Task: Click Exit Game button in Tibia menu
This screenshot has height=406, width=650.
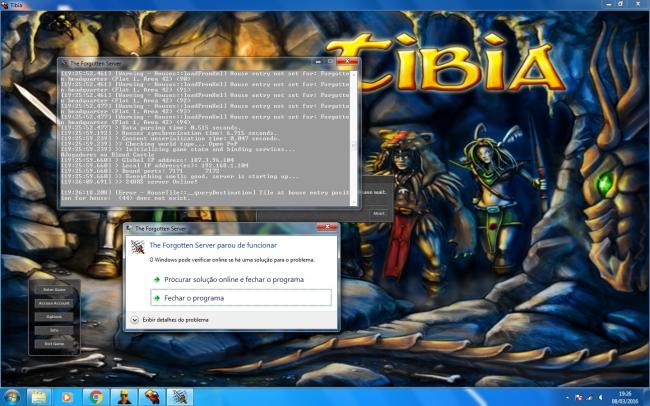Action: [x=54, y=344]
